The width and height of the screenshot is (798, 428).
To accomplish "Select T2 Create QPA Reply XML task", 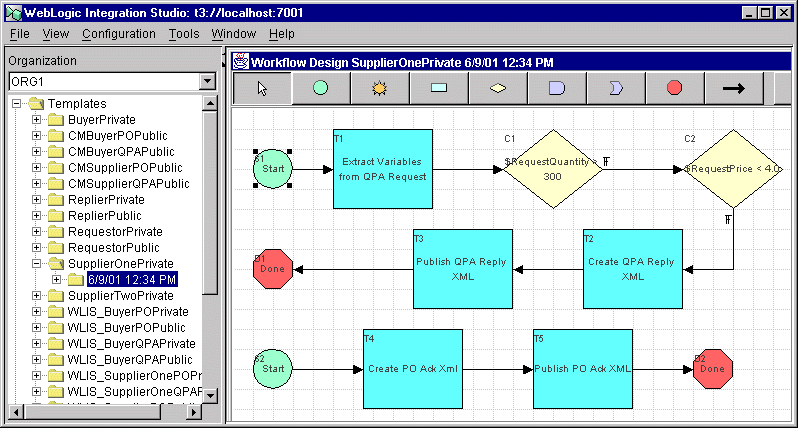I will pyautogui.click(x=633, y=269).
